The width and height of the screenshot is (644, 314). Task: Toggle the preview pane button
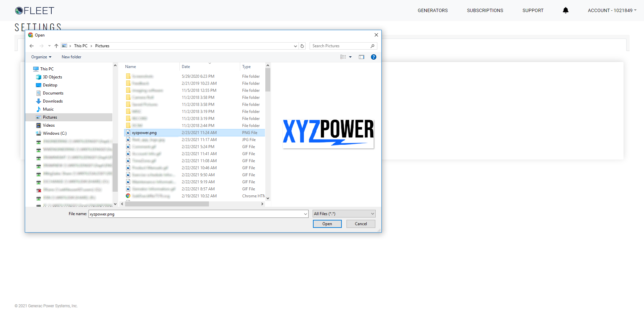point(361,57)
